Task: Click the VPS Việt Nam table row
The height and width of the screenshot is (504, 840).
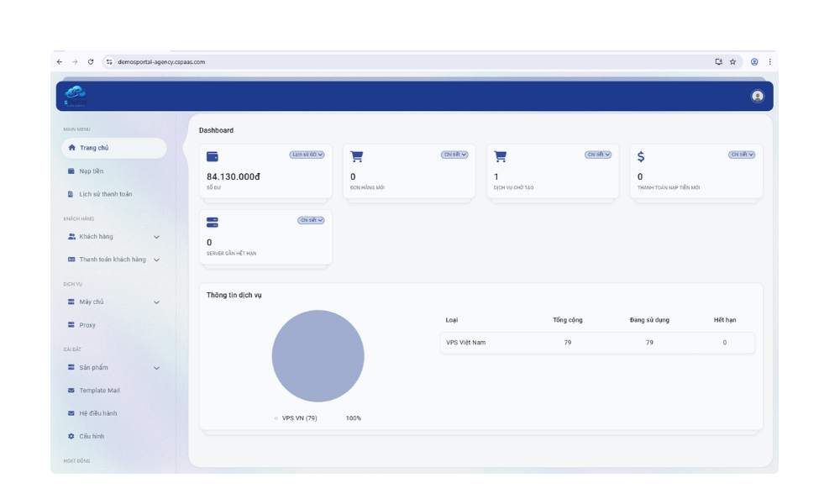Action: tap(597, 342)
